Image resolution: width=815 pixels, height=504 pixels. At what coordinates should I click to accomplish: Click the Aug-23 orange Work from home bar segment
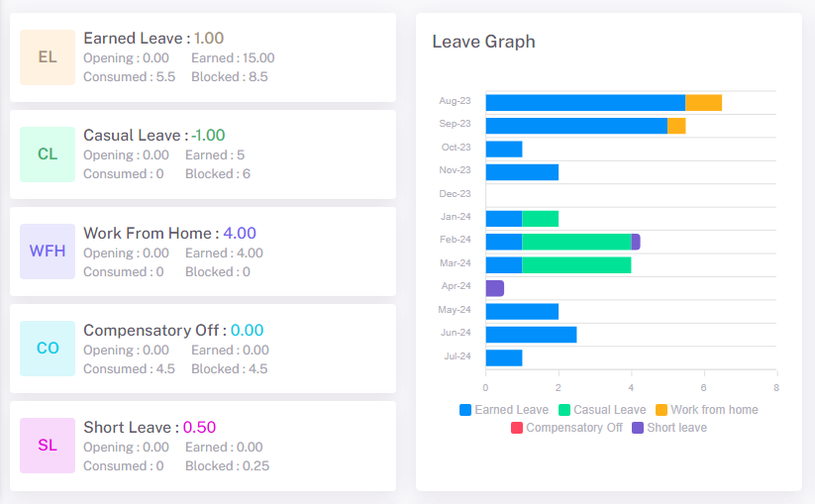(703, 102)
